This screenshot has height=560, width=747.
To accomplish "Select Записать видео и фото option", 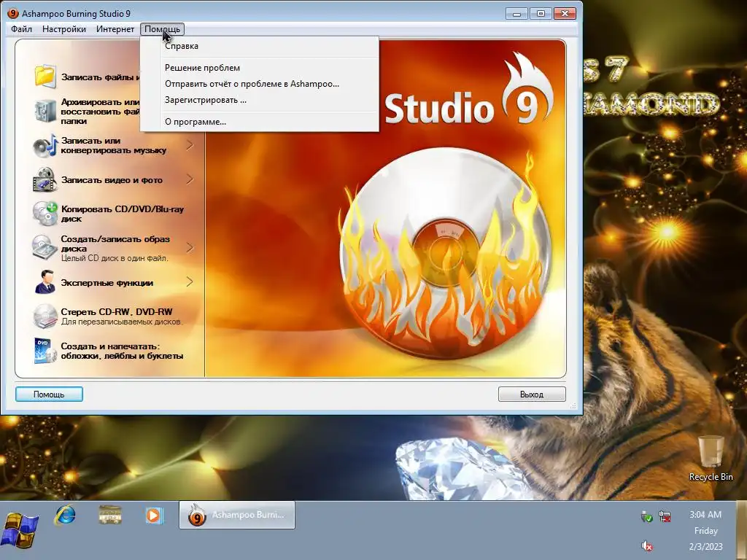I will 112,180.
